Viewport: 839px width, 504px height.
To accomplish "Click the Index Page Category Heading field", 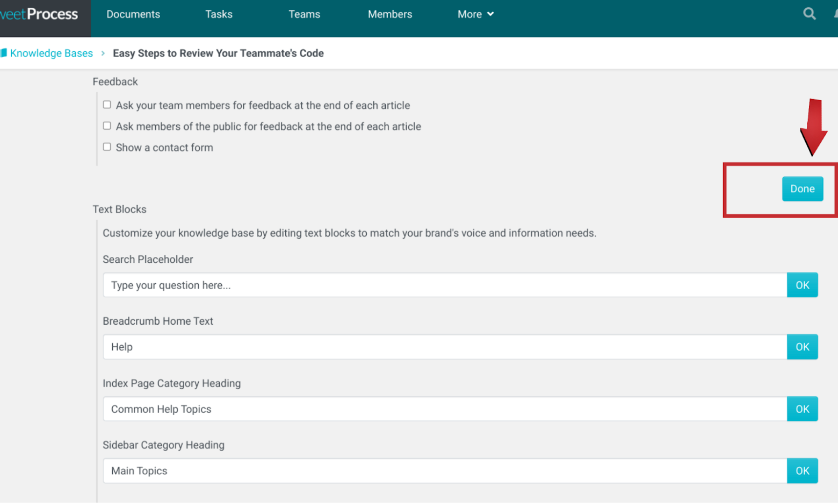I will click(x=445, y=409).
